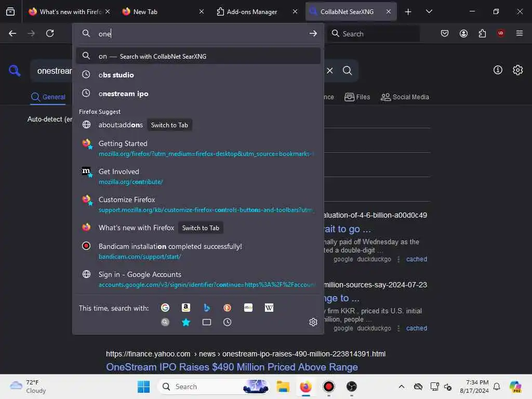Open Bandicam from the taskbar

328,387
